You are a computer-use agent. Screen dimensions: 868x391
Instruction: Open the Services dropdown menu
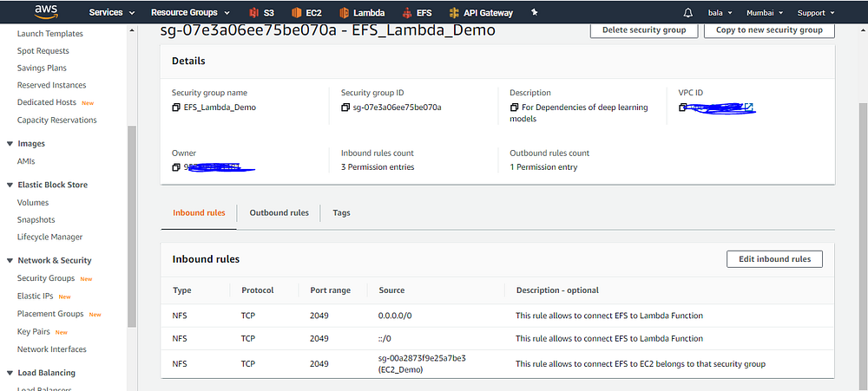click(x=111, y=13)
